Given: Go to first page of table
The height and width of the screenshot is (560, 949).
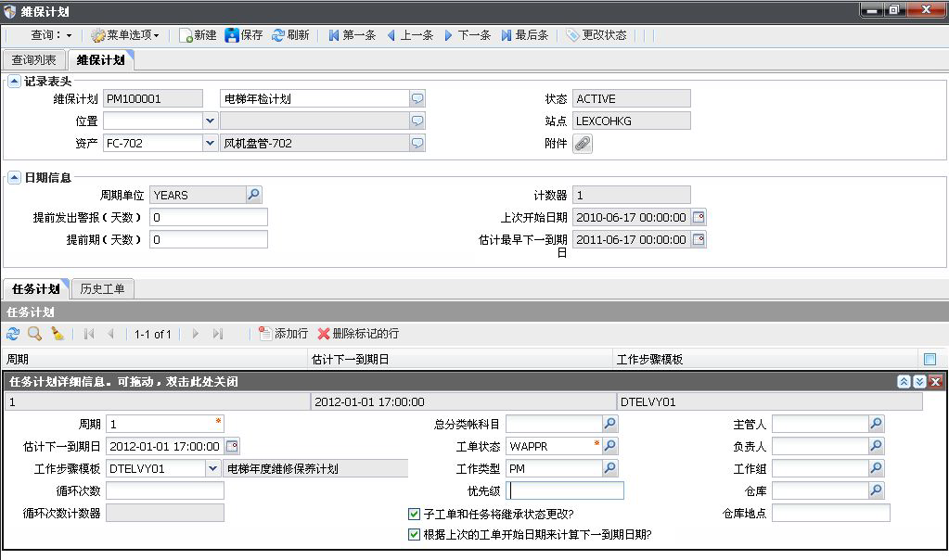Looking at the screenshot, I should [89, 334].
